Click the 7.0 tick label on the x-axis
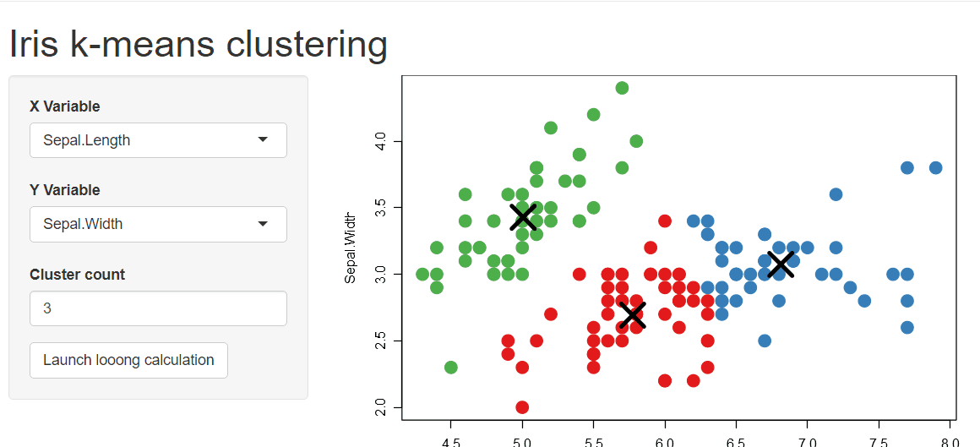 [808, 442]
